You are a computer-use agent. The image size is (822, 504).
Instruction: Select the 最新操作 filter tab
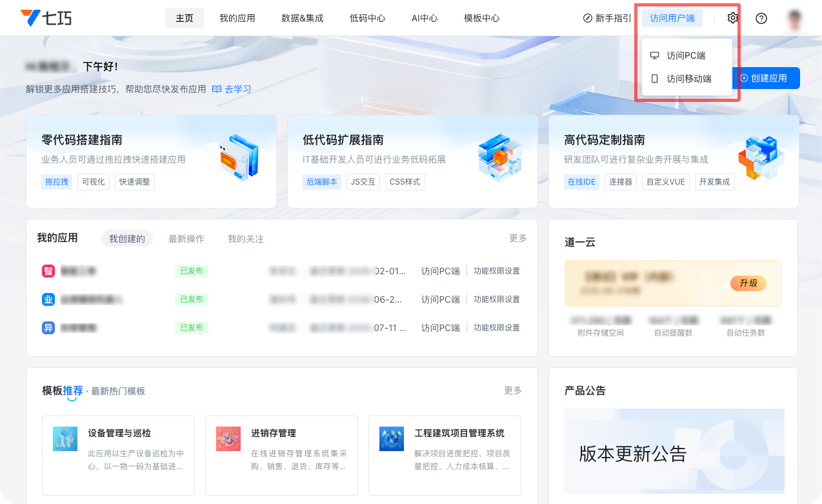(x=186, y=239)
